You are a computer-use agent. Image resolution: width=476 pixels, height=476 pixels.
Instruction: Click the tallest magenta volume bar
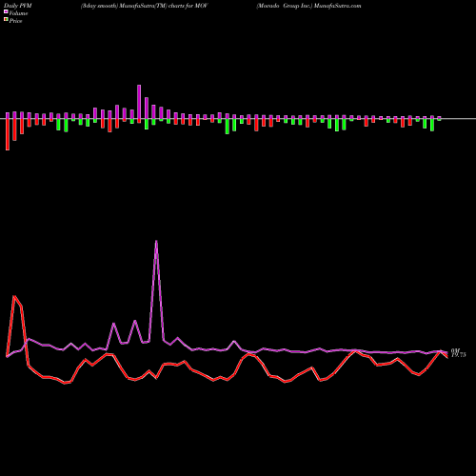pyautogui.click(x=139, y=102)
